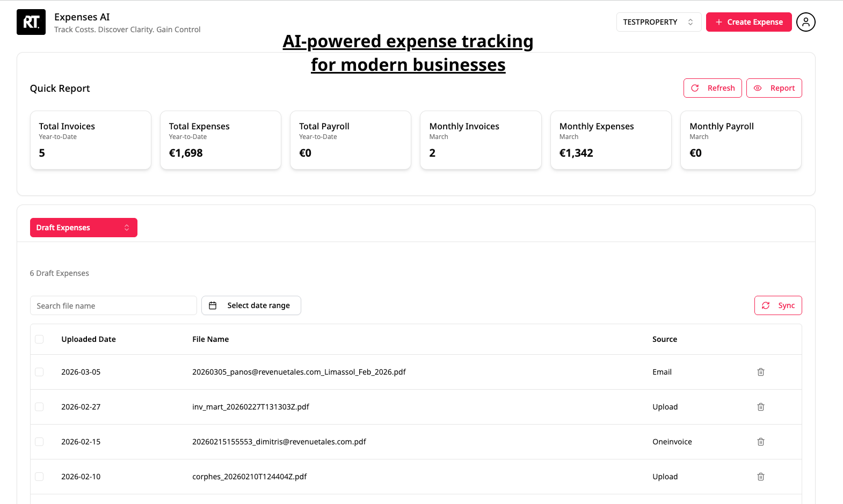This screenshot has height=504, width=843.
Task: Click the calendar icon in date range picker
Action: (213, 305)
